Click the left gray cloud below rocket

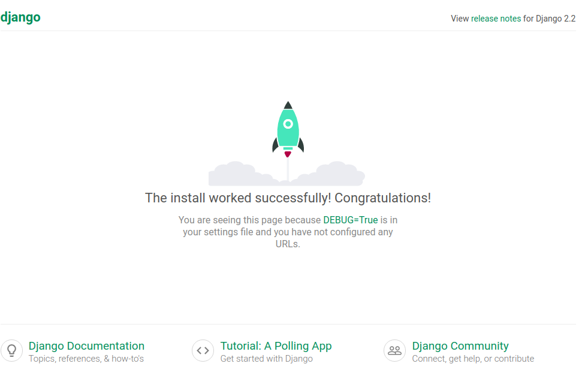[237, 175]
